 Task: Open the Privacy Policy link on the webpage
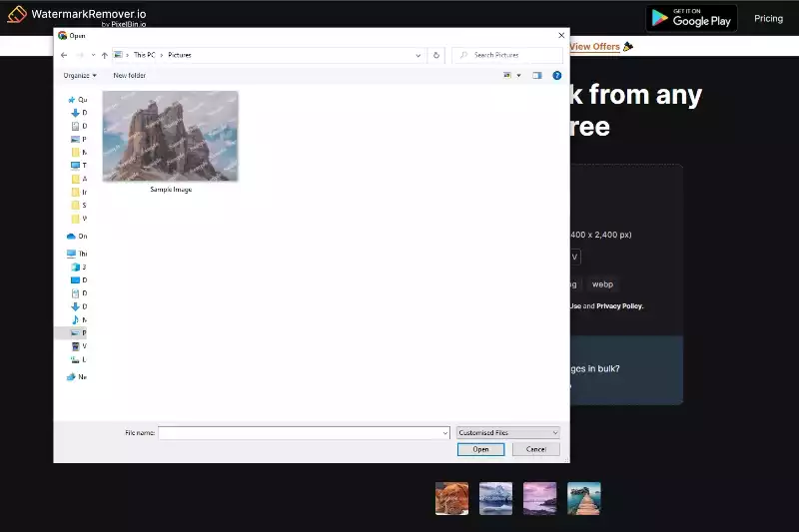click(619, 306)
